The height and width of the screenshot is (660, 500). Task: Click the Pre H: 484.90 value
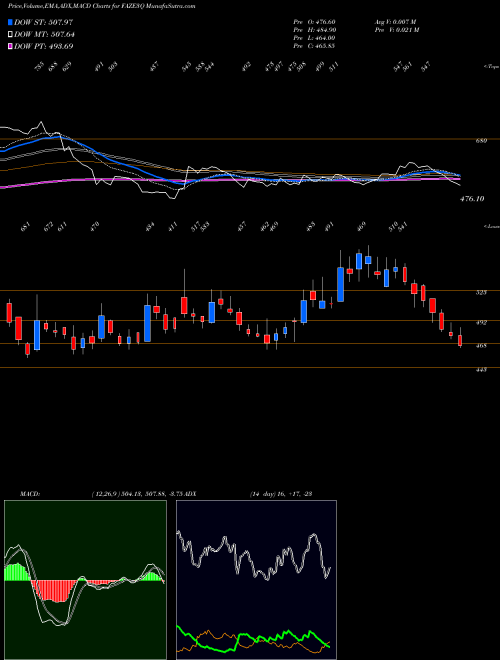click(314, 30)
